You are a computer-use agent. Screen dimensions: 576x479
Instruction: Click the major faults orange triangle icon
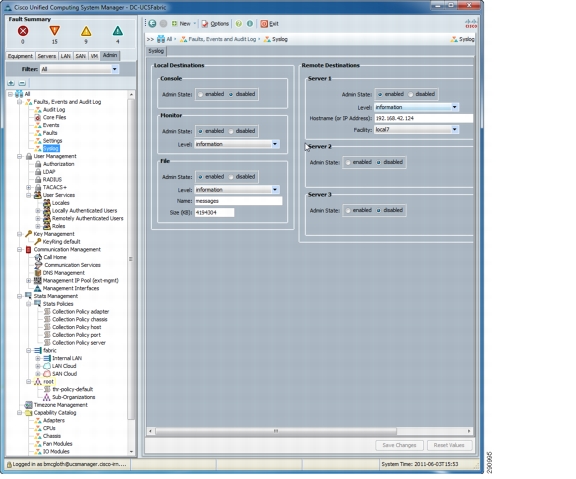coord(54,31)
